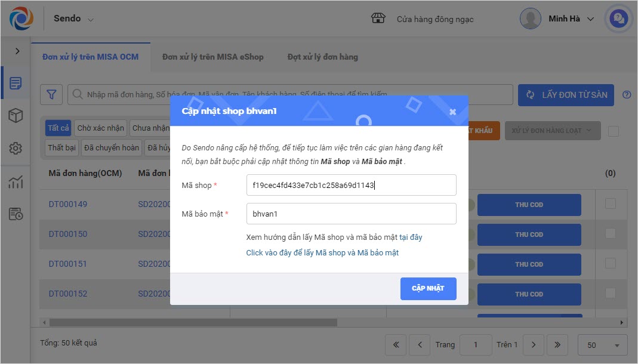The image size is (638, 364).
Task: Click the filter funnel icon
Action: 51,95
